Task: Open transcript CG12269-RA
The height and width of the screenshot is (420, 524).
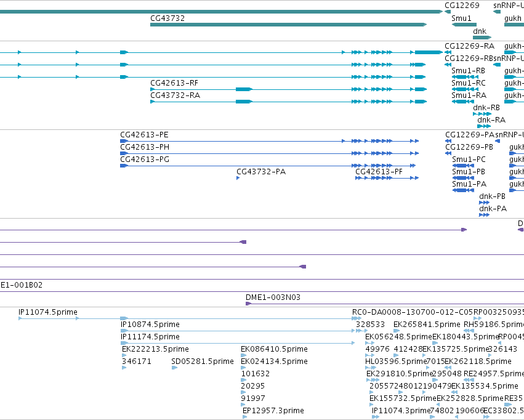Action: tap(469, 46)
